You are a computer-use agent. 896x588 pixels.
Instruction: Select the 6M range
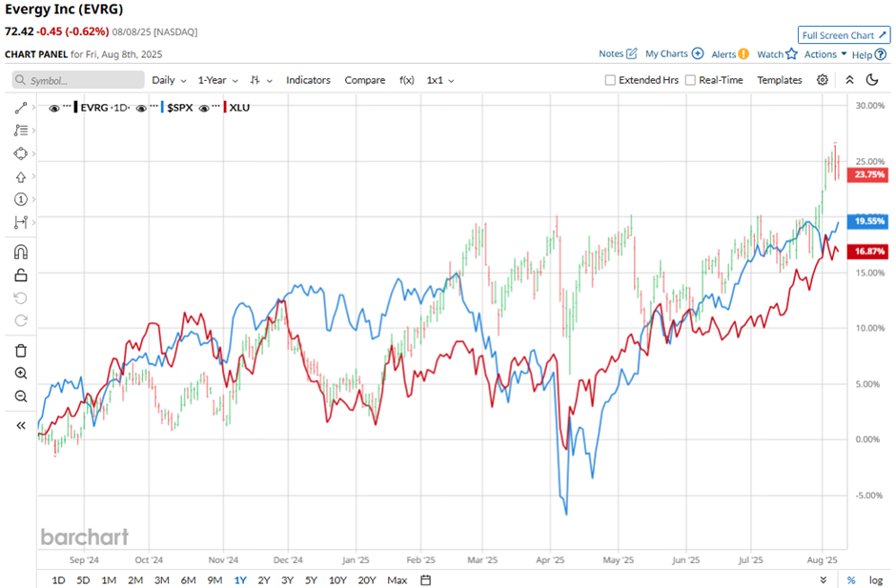coord(189,580)
